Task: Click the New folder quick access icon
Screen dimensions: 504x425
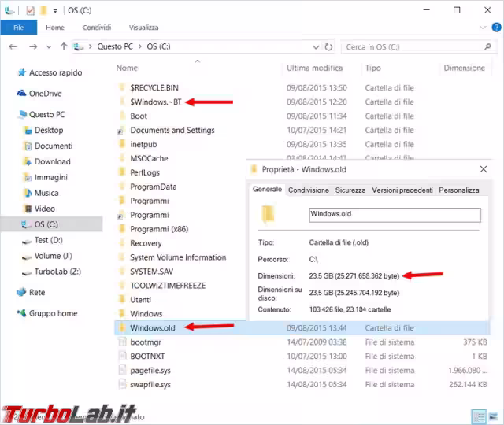Action: coord(43,10)
